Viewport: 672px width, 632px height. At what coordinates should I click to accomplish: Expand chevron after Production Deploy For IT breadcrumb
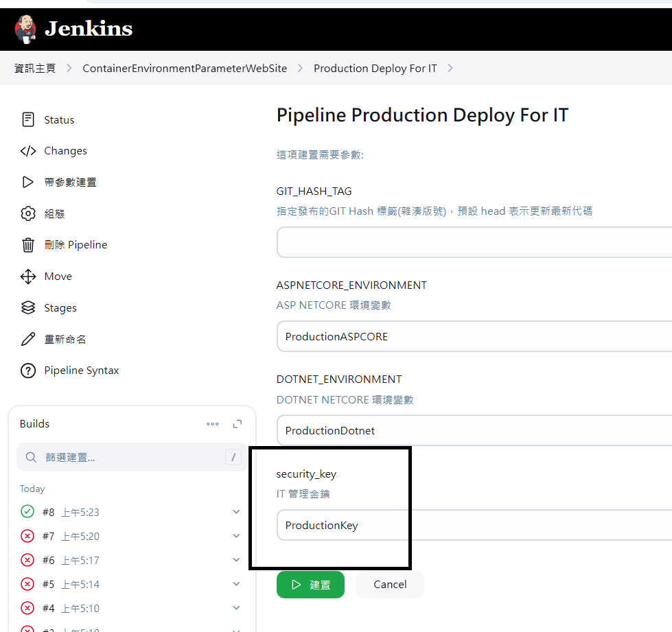[450, 69]
